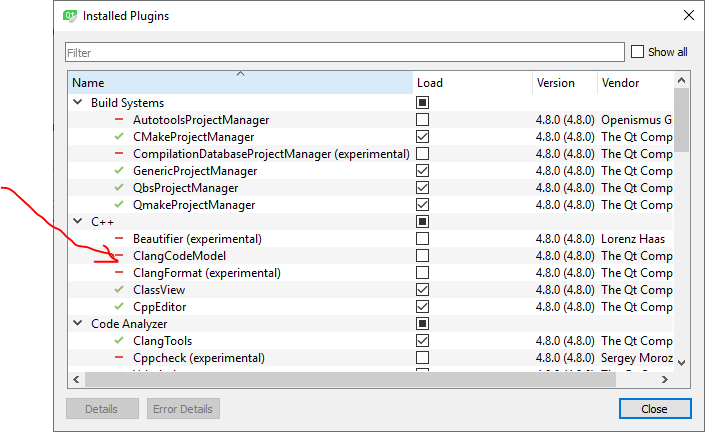Click the horizontal scrollbar left arrow
705x432 pixels.
76,379
